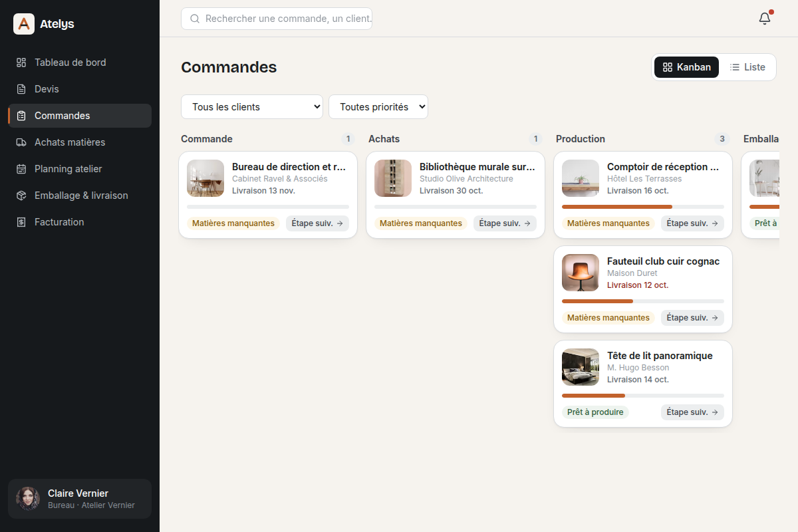Go to Tableau de bord

(x=80, y=63)
